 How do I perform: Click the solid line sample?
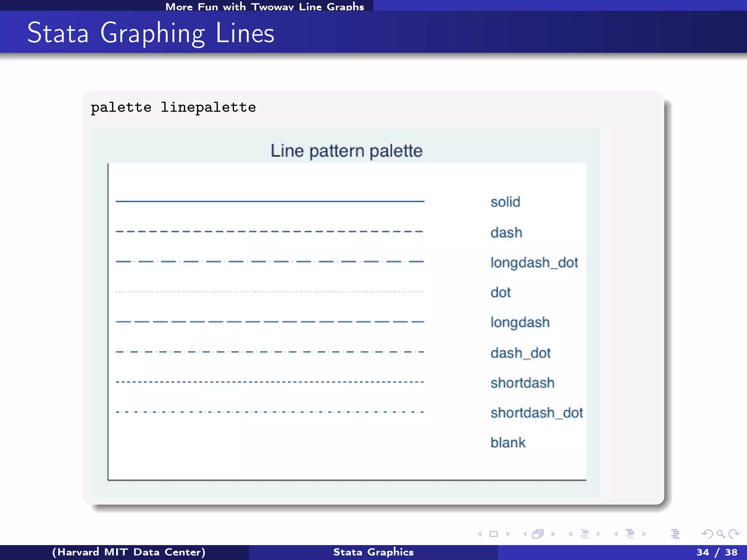tap(270, 201)
